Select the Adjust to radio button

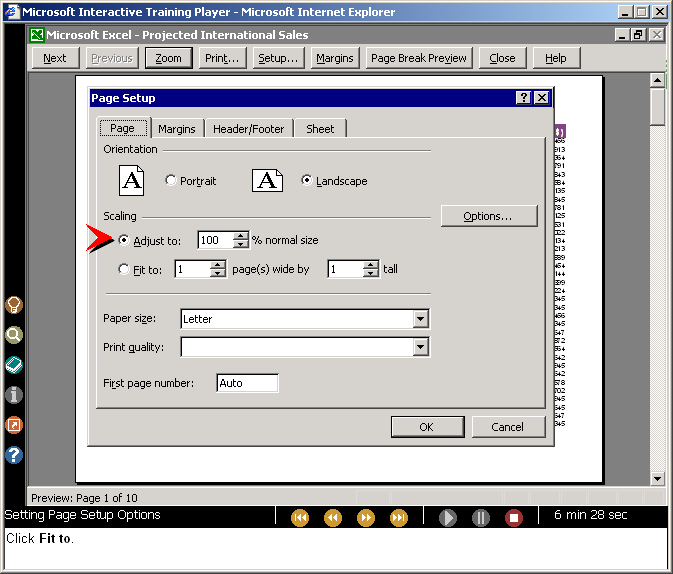(124, 240)
